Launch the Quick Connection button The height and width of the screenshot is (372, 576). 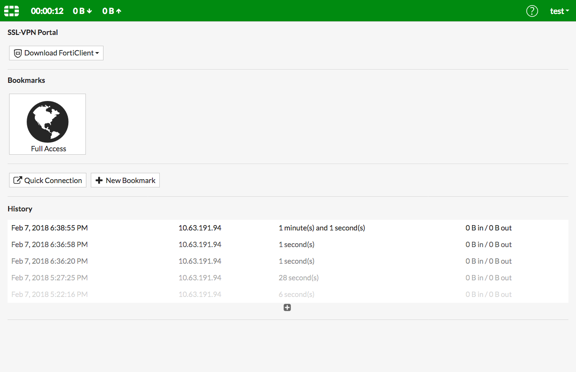coord(48,180)
